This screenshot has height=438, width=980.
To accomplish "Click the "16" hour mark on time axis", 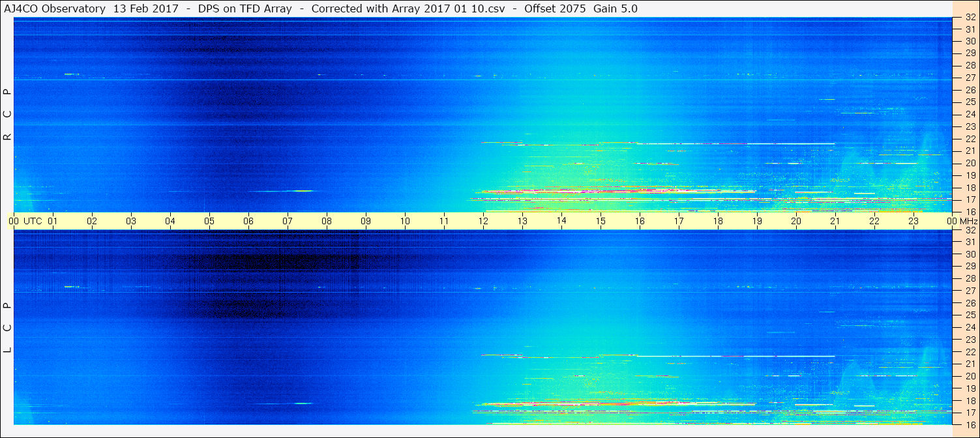I will tap(640, 221).
